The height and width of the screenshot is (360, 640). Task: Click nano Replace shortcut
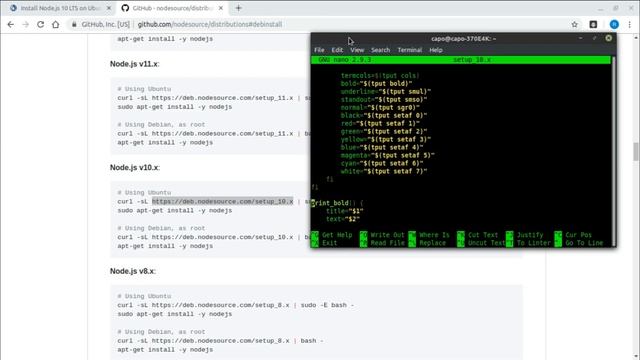pos(427,243)
